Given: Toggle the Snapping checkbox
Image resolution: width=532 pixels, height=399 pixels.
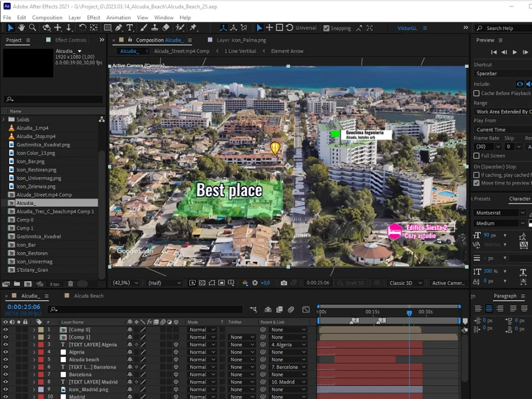Looking at the screenshot, I should pyautogui.click(x=327, y=28).
